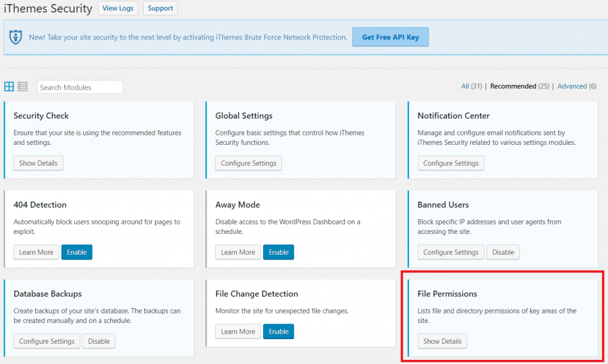608x364 pixels.
Task: Open the Support page
Action: [x=160, y=8]
